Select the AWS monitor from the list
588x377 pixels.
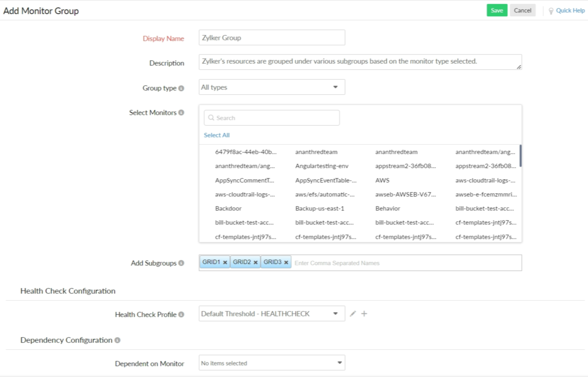click(383, 180)
